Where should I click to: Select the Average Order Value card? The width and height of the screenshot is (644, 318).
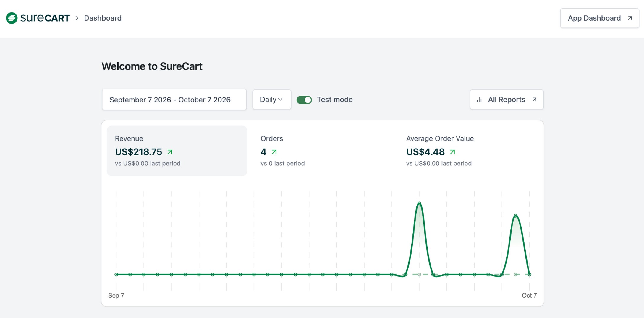468,151
